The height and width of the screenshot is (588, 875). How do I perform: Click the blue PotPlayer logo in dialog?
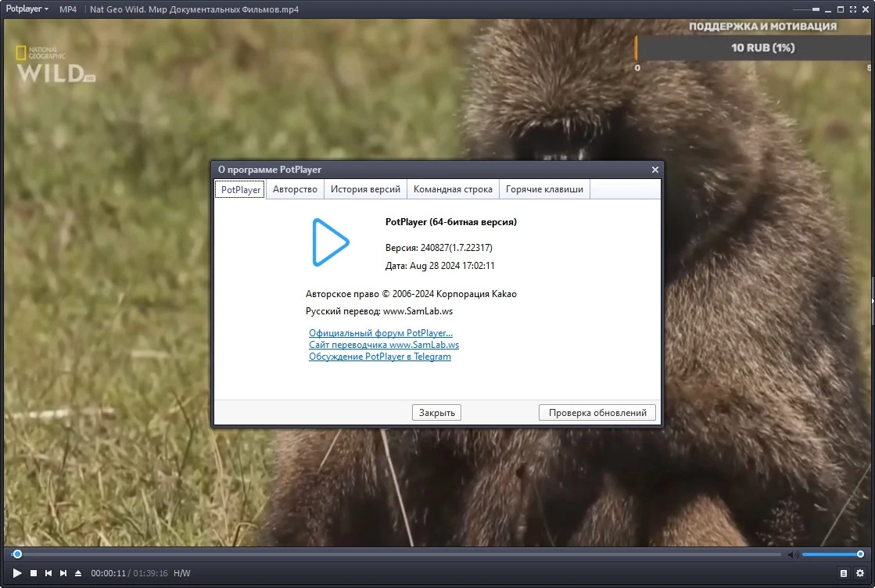(x=330, y=242)
